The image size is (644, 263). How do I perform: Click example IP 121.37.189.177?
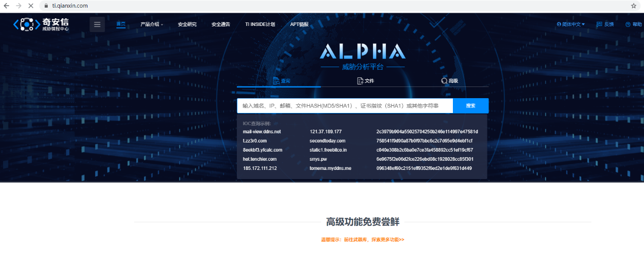point(326,132)
